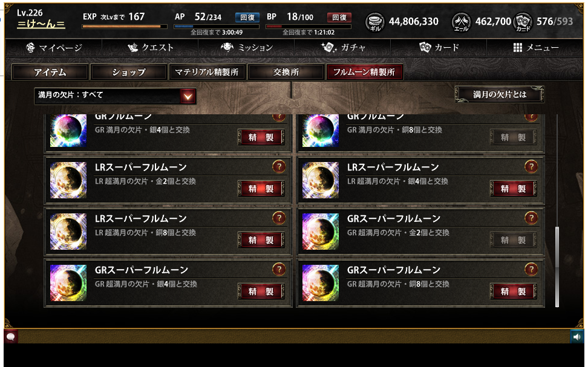The height and width of the screenshot is (367, 588).
Task: Click the エール crossed flags icon
Action: 461,22
